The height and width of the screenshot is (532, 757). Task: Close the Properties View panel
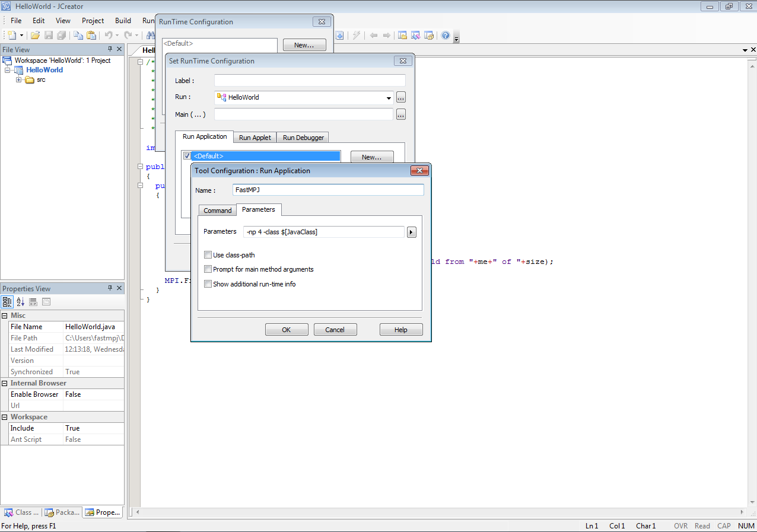click(119, 288)
